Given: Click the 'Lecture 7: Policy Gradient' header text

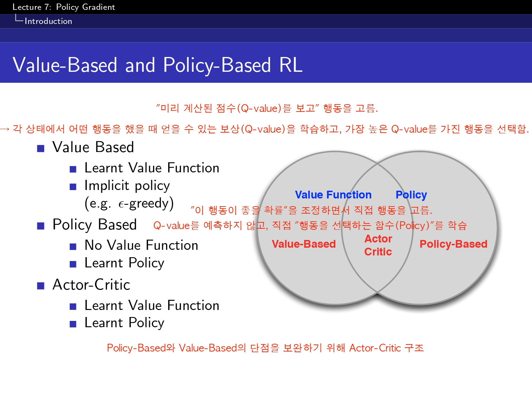Looking at the screenshot, I should (x=64, y=7).
